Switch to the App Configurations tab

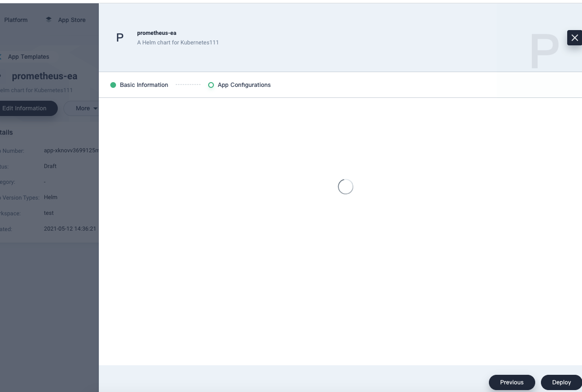244,85
